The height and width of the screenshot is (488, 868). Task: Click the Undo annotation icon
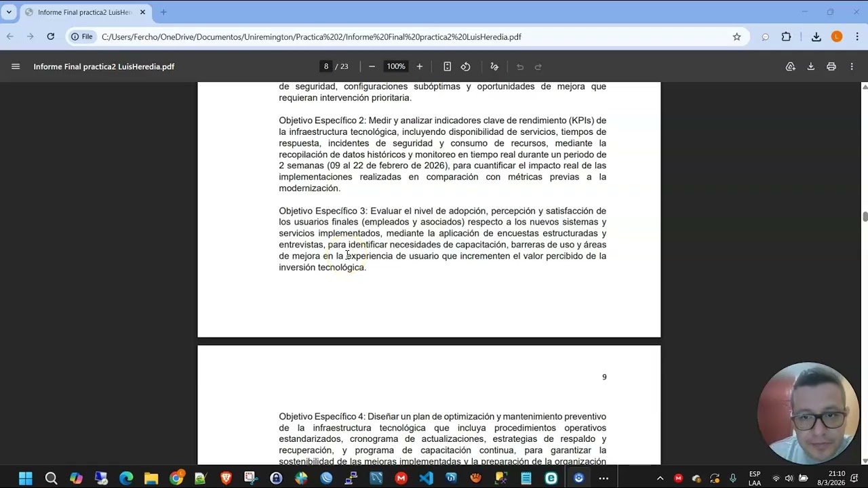[x=520, y=66]
